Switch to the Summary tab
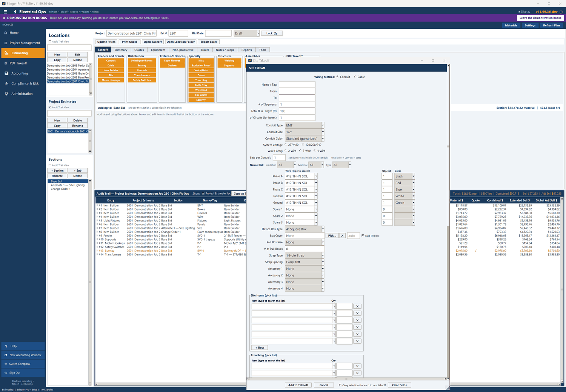 pyautogui.click(x=121, y=50)
